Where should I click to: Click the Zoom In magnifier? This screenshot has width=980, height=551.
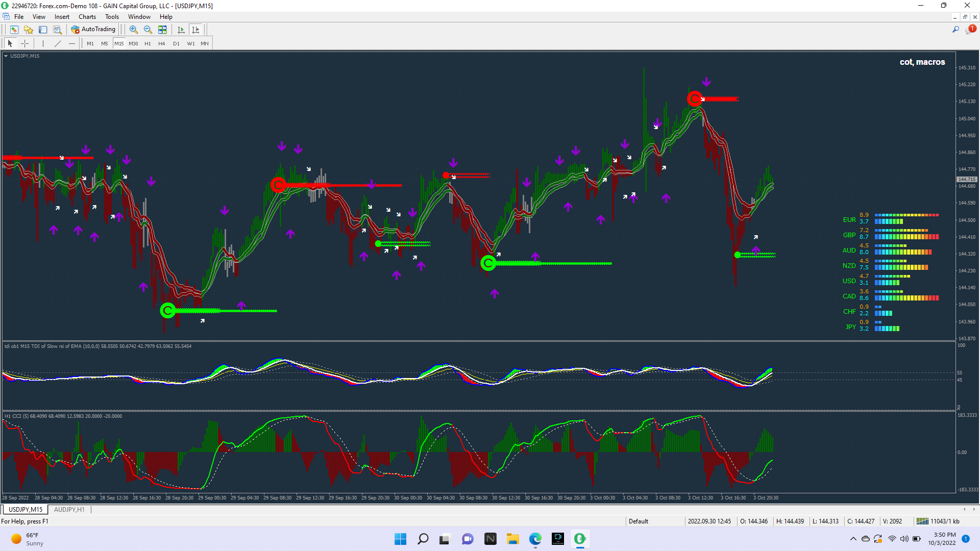click(134, 30)
